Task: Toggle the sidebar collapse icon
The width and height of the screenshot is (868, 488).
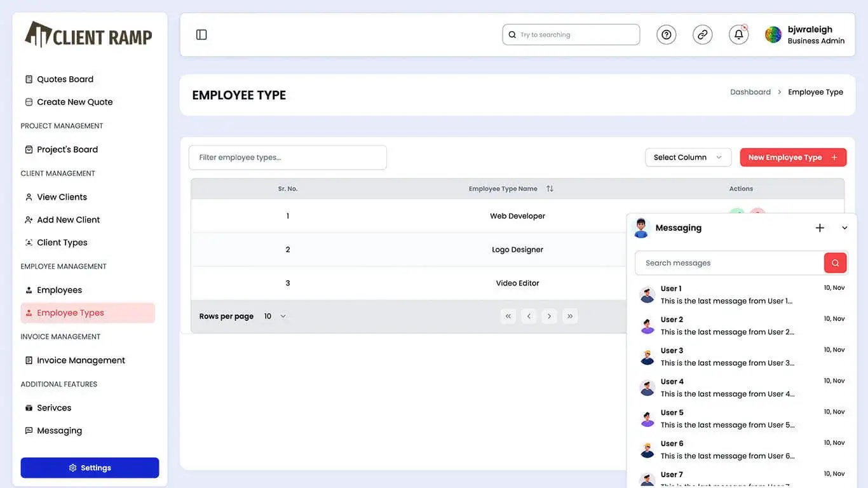Action: [x=201, y=35]
